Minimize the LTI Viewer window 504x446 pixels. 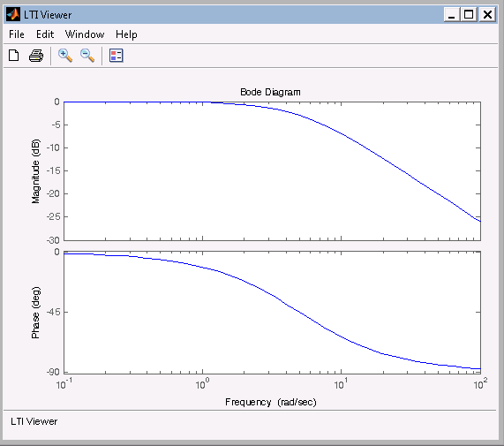[451, 14]
